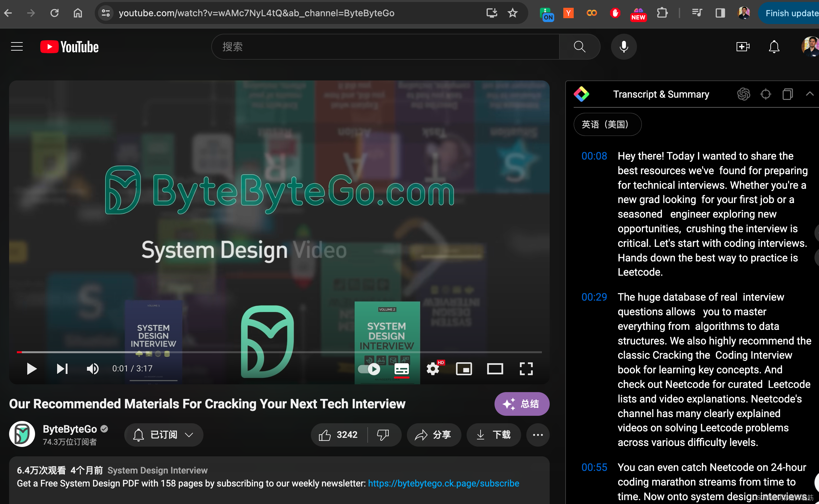
Task: Open the green ON extension icon
Action: click(x=546, y=14)
